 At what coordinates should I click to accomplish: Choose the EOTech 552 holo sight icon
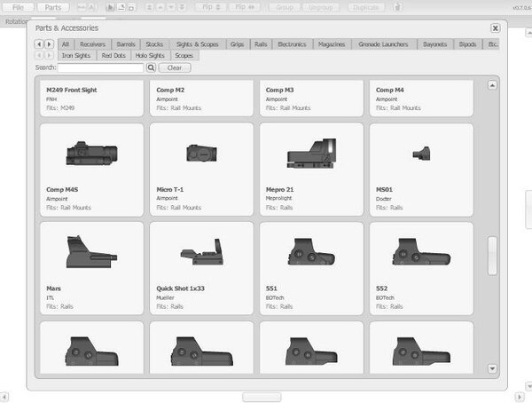click(420, 253)
